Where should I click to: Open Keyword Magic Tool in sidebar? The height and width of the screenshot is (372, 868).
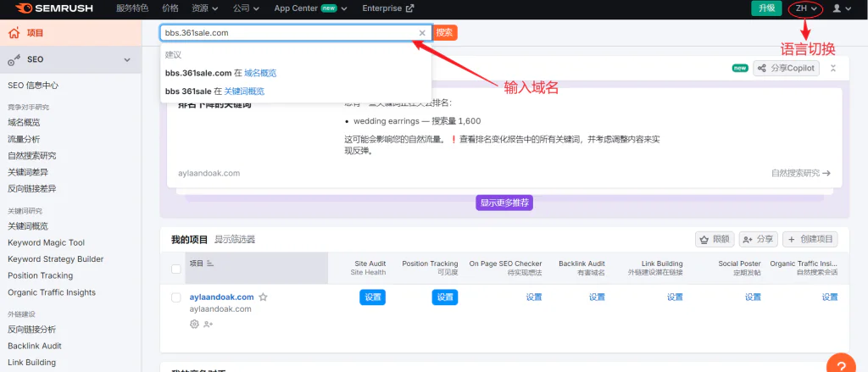tap(46, 242)
